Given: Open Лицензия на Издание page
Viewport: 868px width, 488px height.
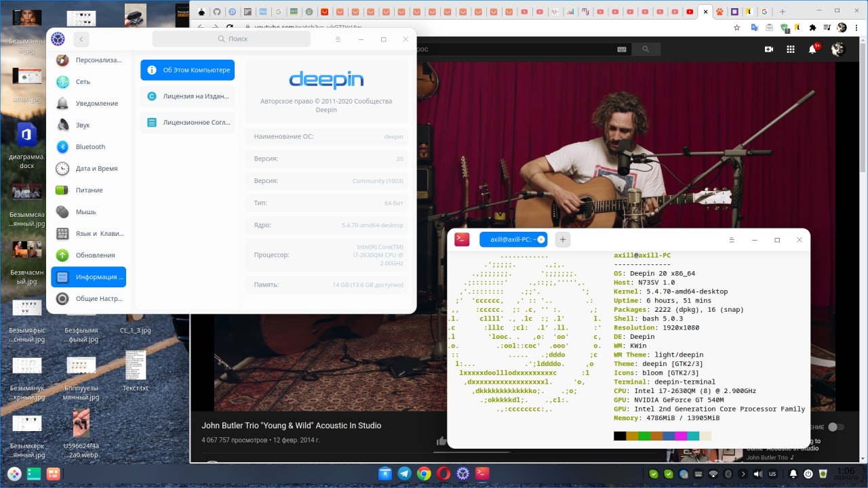Looking at the screenshot, I should pyautogui.click(x=188, y=96).
